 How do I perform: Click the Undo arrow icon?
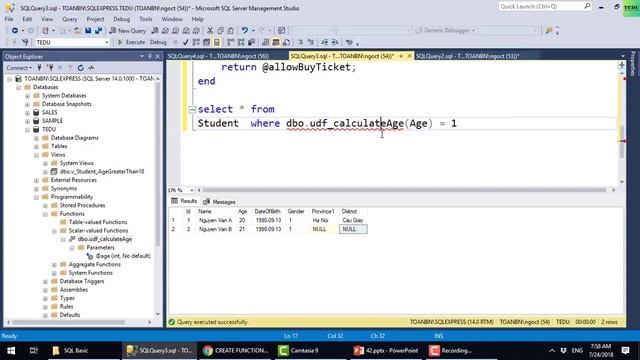point(244,31)
